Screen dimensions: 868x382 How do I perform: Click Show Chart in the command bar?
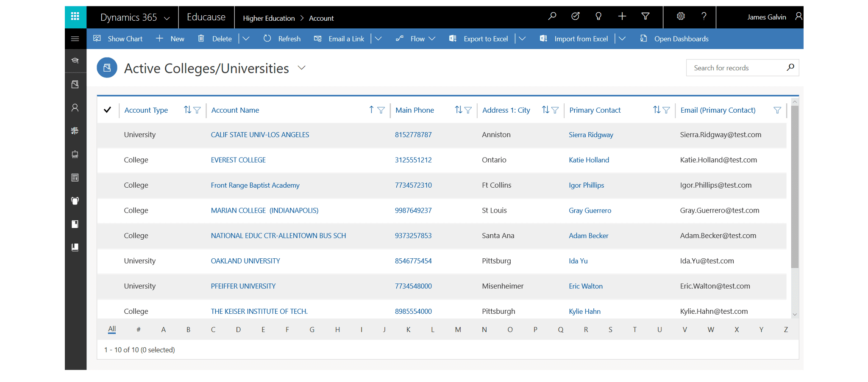(x=118, y=39)
